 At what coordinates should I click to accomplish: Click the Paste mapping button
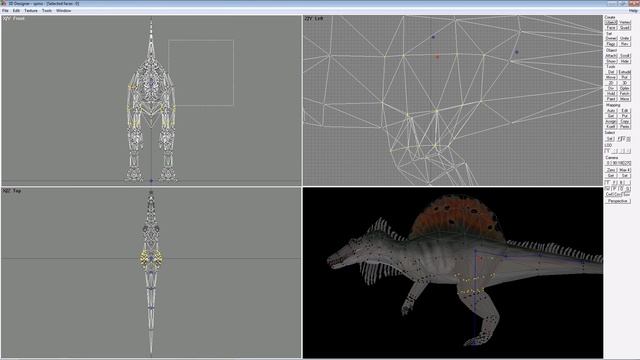(x=624, y=127)
